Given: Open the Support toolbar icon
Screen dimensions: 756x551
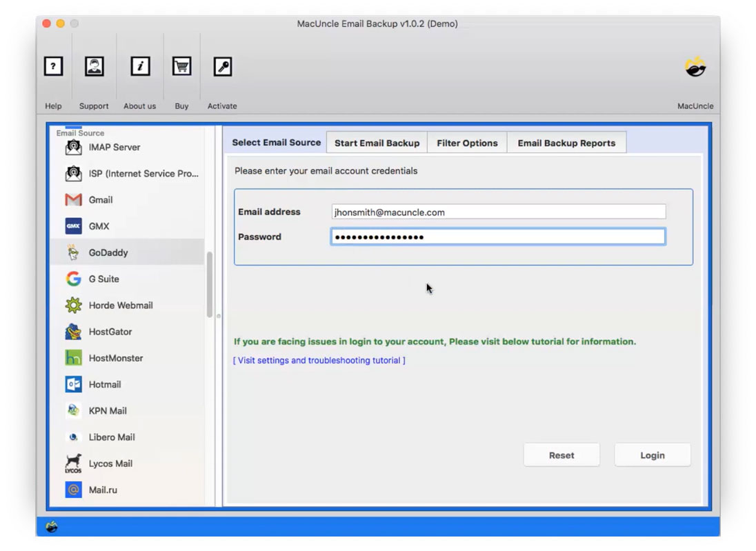Looking at the screenshot, I should pyautogui.click(x=94, y=66).
